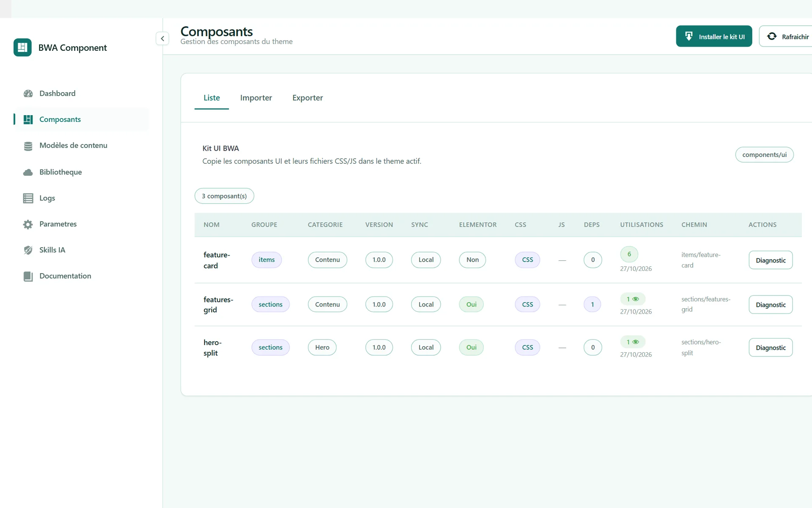The width and height of the screenshot is (812, 508).
Task: Click the Oui Elementor badge of features-grid
Action: (471, 304)
